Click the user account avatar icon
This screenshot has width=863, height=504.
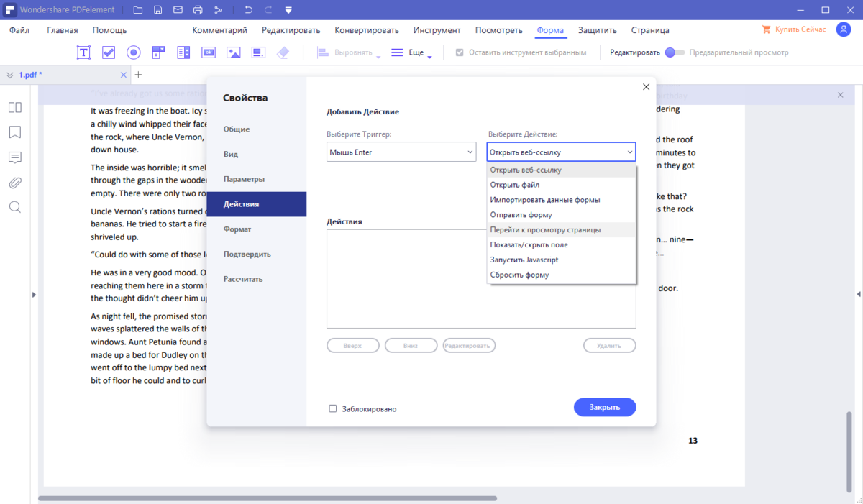843,29
